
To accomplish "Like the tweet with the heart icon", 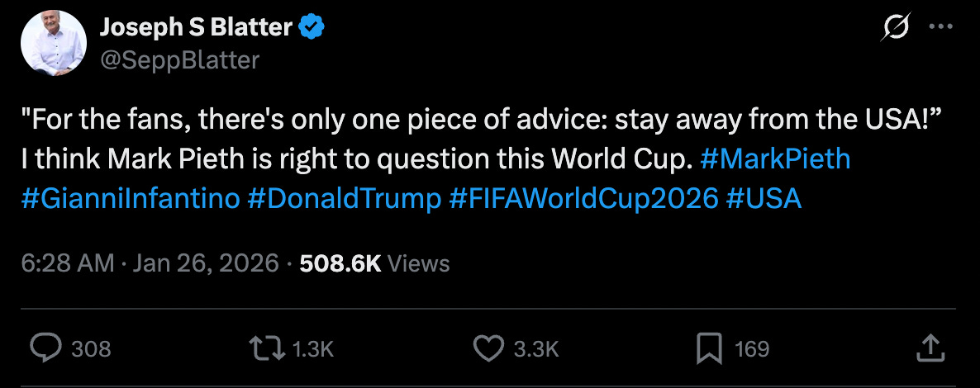I will [x=488, y=348].
